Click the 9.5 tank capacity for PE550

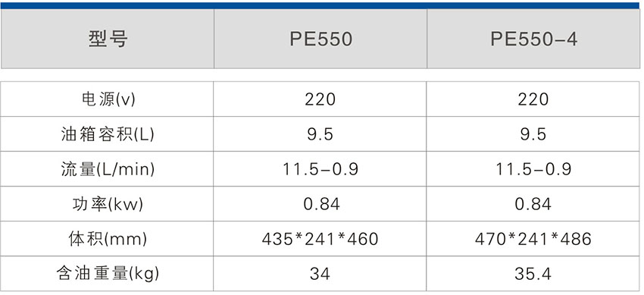[x=320, y=134]
